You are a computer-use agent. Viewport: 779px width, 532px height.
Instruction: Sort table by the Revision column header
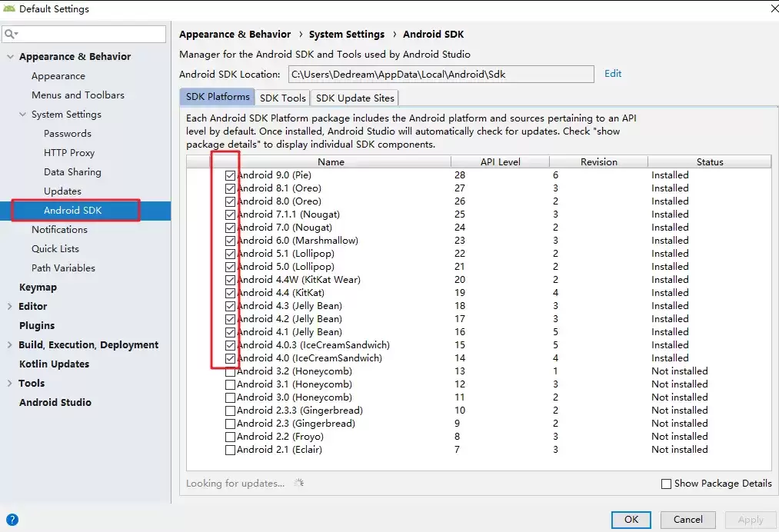coord(598,162)
